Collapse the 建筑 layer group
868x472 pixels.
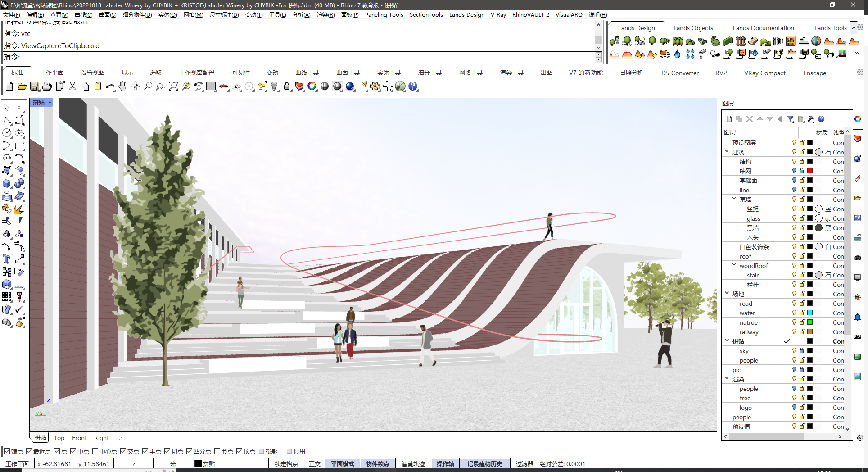(x=727, y=152)
